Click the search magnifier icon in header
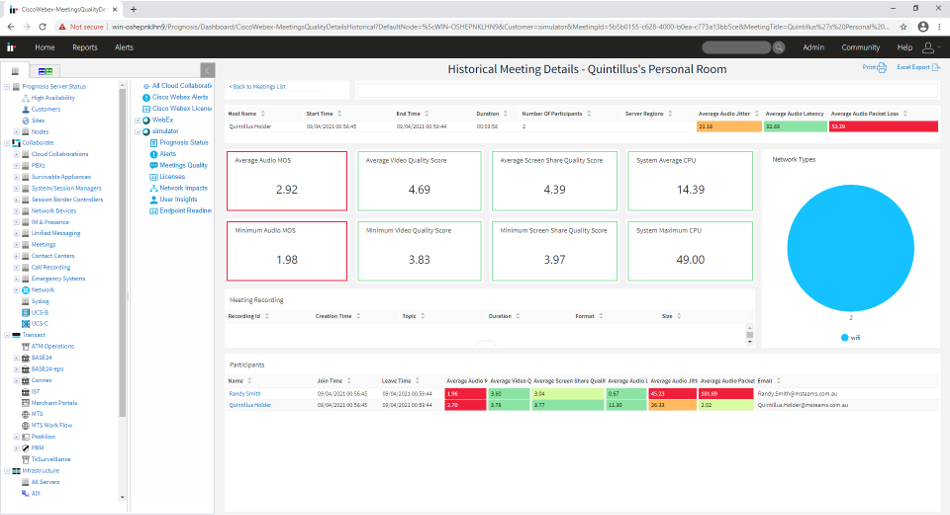Screen dimensions: 950x515 point(779,47)
